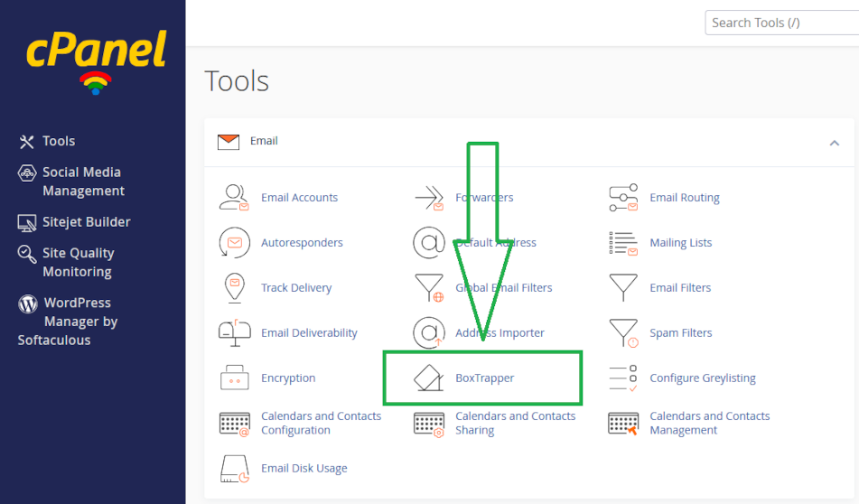Open the Autoresponders icon
Viewport: 859px width, 504px height.
tap(234, 243)
